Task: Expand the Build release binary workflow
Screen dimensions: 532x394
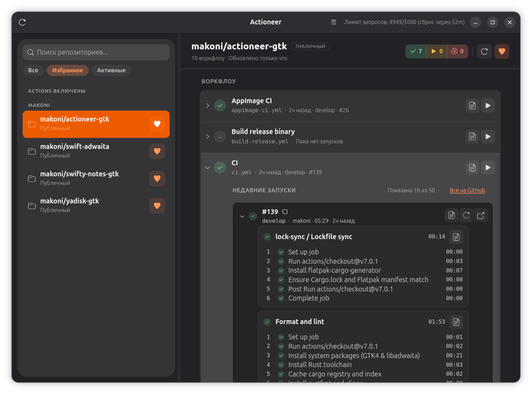Action: pyautogui.click(x=208, y=136)
